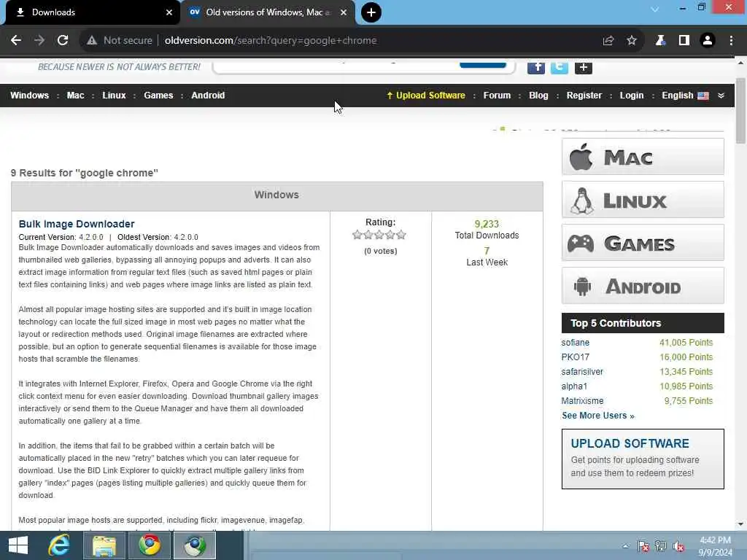Click the active Chromium taskbar icon
The image size is (747, 560).
pos(195,545)
